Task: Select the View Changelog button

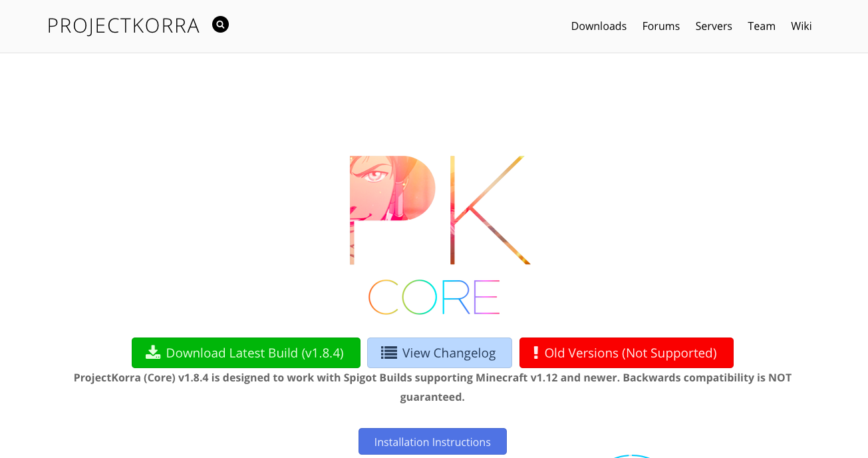Action: pyautogui.click(x=440, y=353)
